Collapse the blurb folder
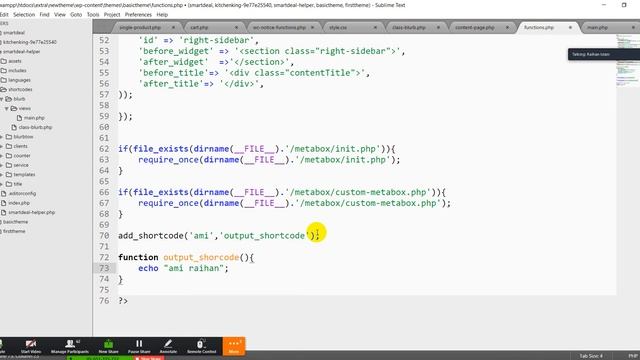The height and width of the screenshot is (360, 640). [x=2, y=99]
